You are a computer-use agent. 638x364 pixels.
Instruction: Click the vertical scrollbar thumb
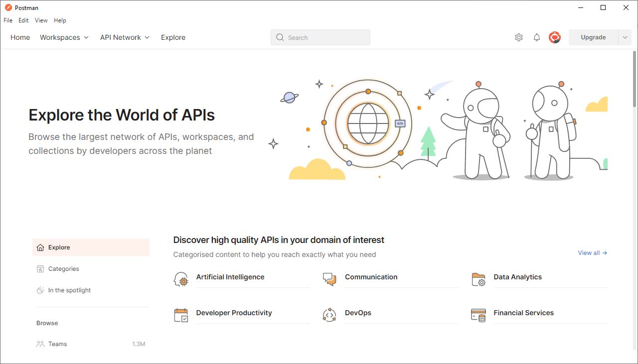coord(635,79)
